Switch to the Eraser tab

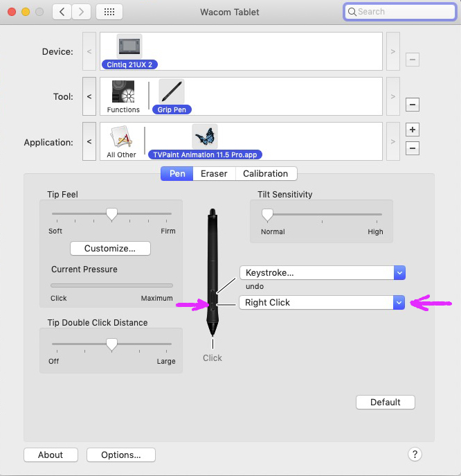pos(214,174)
